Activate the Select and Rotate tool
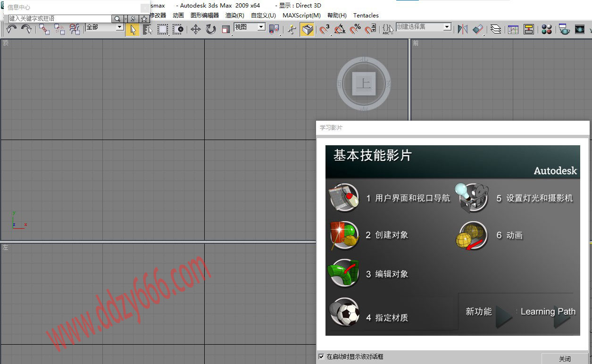Image resolution: width=592 pixels, height=364 pixels. click(x=210, y=29)
